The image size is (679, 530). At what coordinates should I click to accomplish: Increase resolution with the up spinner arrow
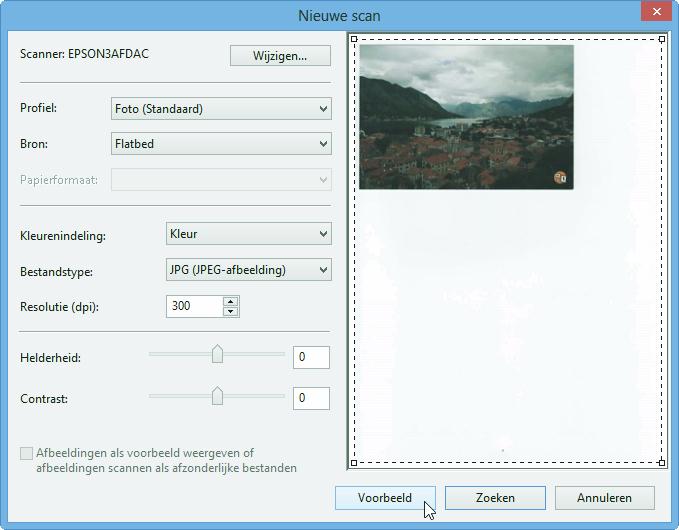point(231,301)
